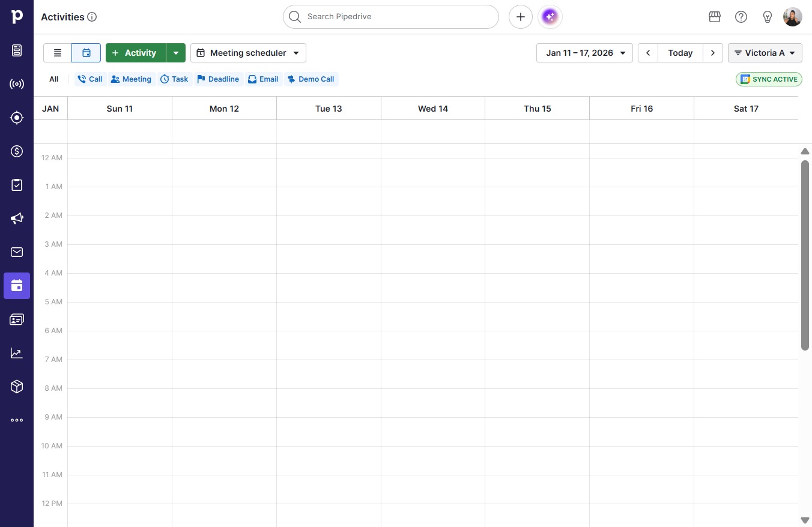Open the Contacts card sidebar icon
This screenshot has width=812, height=527.
pyautogui.click(x=17, y=319)
